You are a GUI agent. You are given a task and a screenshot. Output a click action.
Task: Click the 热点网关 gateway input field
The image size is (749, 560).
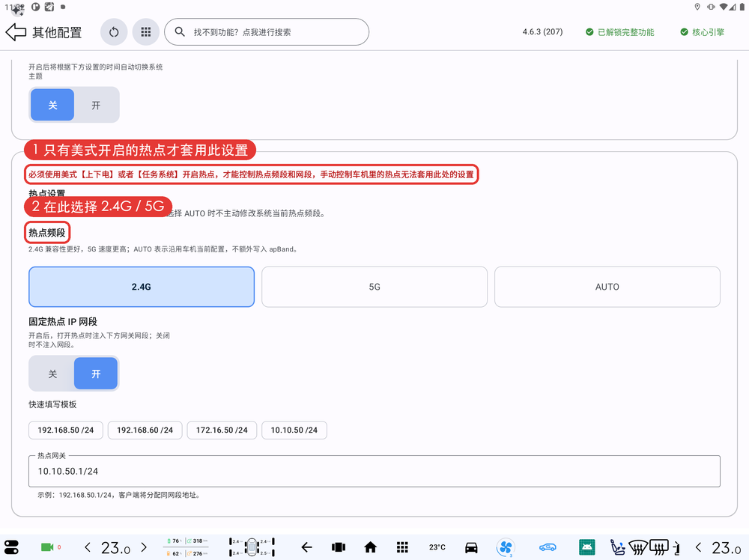tap(374, 471)
